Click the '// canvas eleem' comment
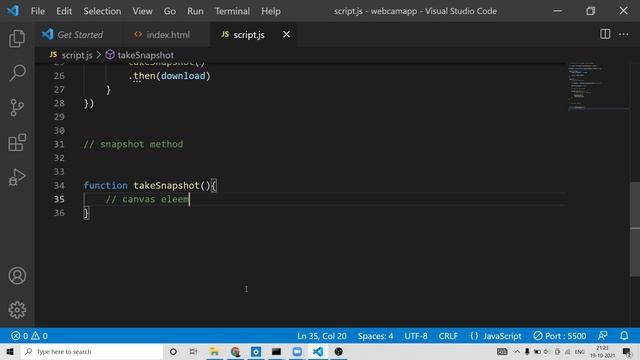Image resolution: width=640 pixels, height=360 pixels. click(x=147, y=199)
